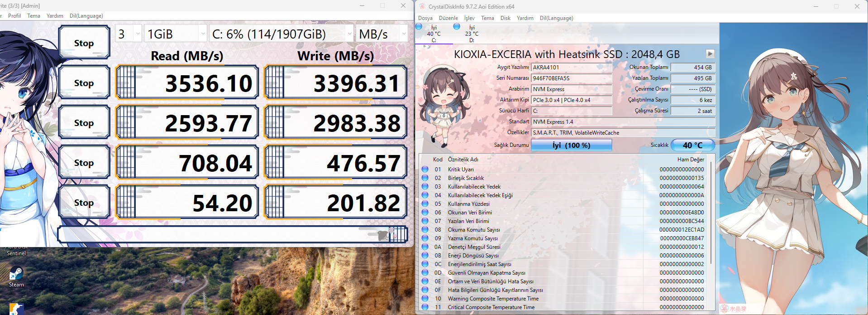The height and width of the screenshot is (315, 868).
Task: Click status orb for Yazma Komutu Sayısı row
Action: coord(425,238)
